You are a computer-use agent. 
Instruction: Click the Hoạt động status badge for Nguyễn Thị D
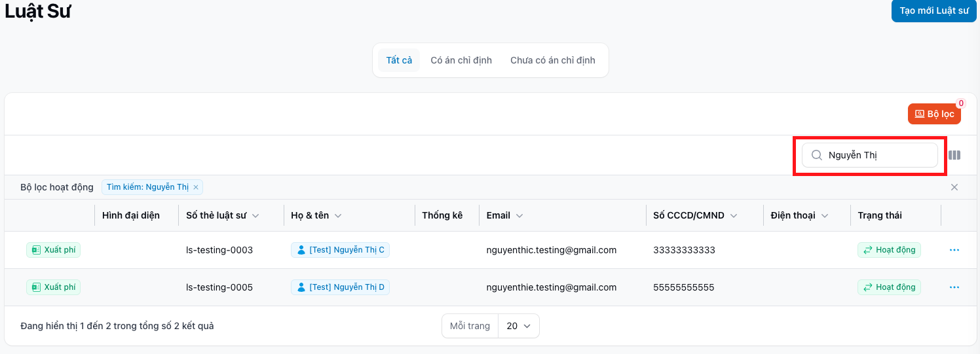coord(889,287)
